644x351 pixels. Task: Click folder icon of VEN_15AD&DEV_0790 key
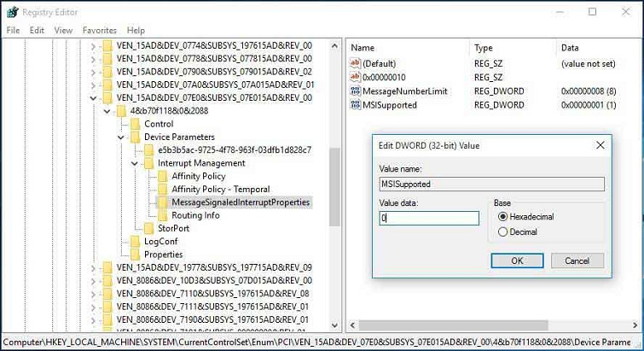click(107, 72)
